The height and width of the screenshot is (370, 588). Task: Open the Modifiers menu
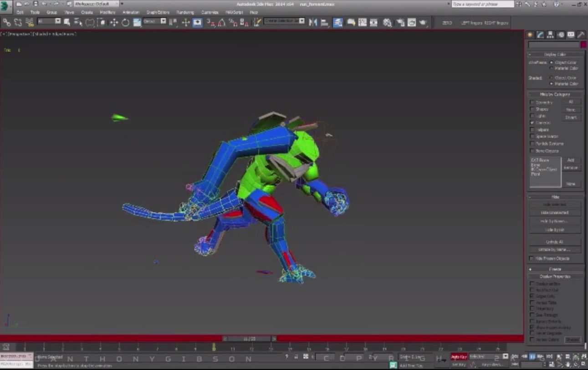(107, 12)
